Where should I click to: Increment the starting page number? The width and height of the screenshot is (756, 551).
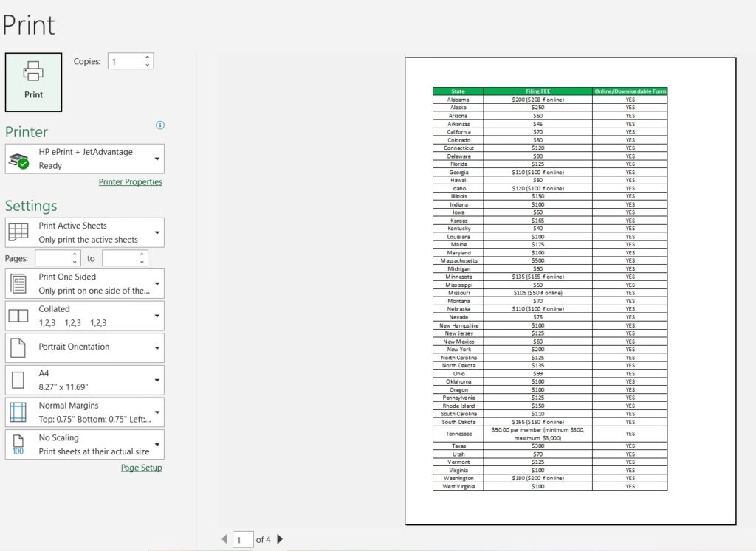(75, 254)
